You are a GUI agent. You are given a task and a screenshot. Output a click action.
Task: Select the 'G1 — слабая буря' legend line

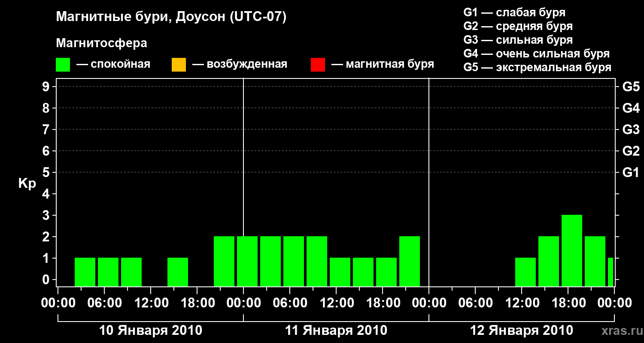point(514,12)
